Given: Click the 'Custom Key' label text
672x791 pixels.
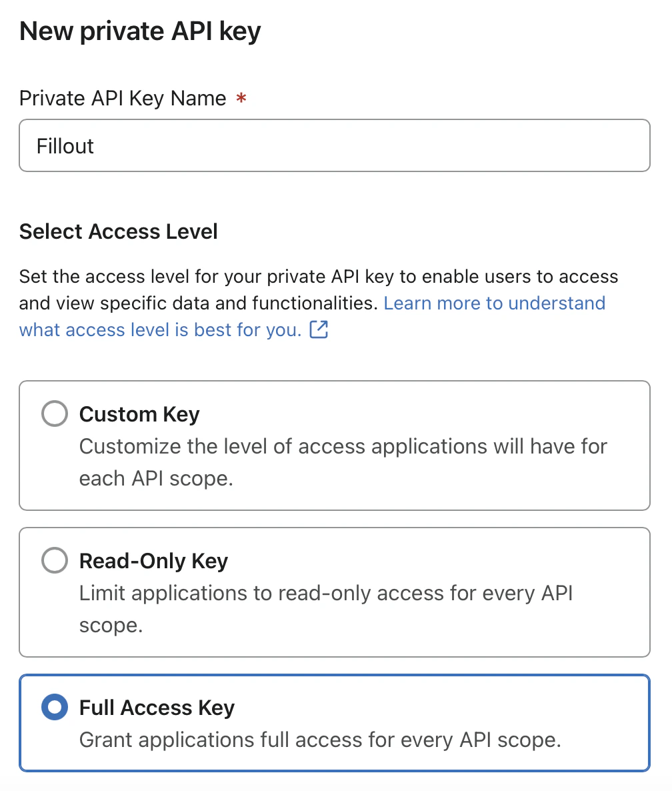Looking at the screenshot, I should (x=139, y=414).
